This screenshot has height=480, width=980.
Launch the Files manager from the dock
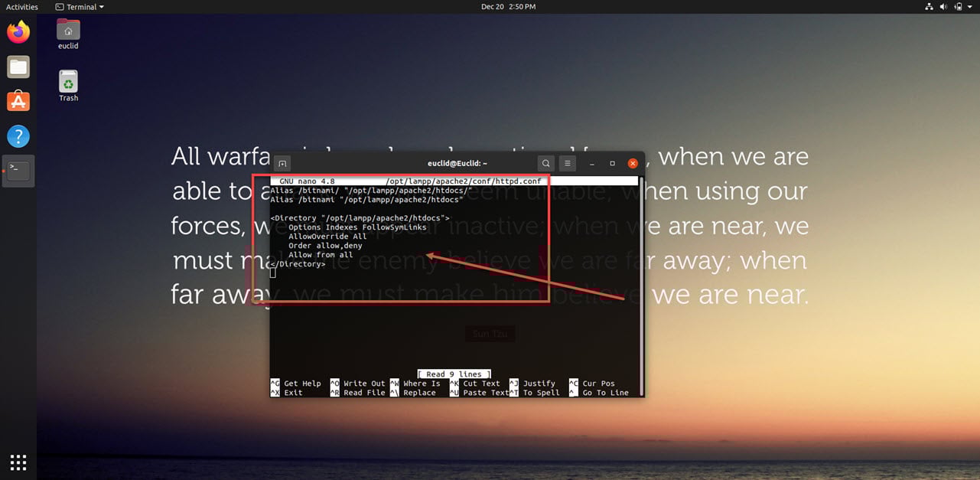(18, 67)
